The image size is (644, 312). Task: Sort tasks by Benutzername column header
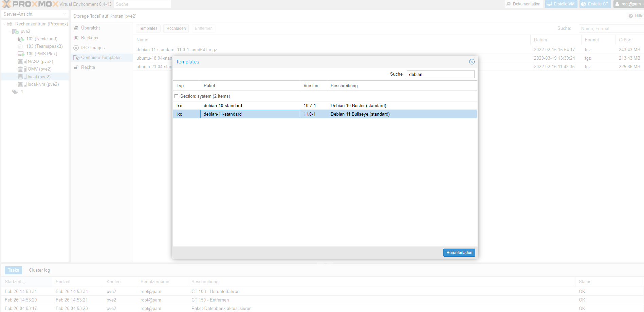point(162,281)
